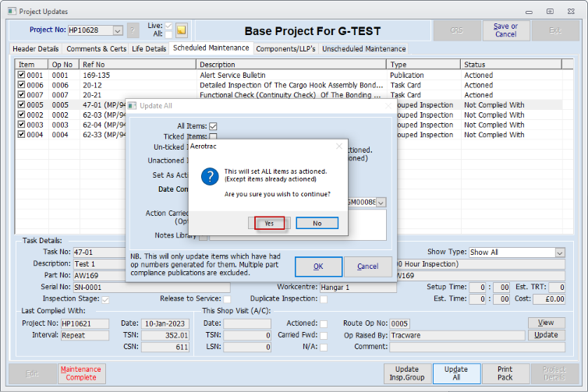Click the Save or Cancel button
This screenshot has height=392, width=588.
(505, 30)
